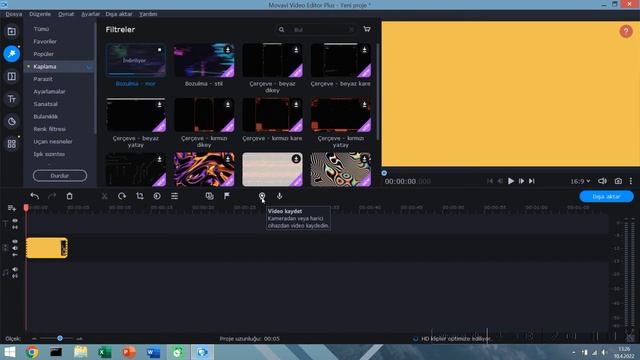
Task: Select the Parazit filter category
Action: pos(43,79)
